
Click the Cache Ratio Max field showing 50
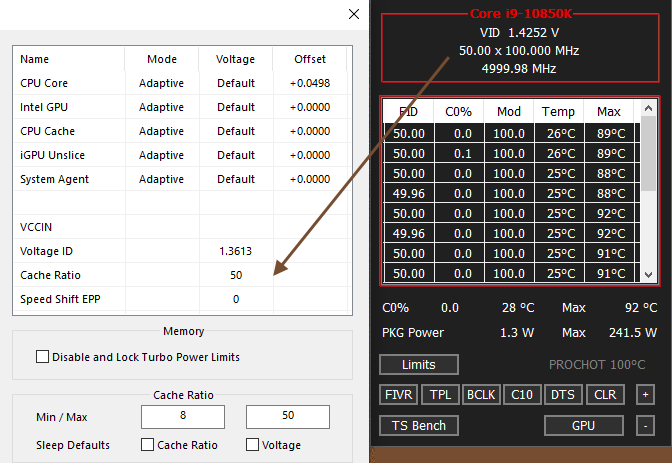[288, 416]
